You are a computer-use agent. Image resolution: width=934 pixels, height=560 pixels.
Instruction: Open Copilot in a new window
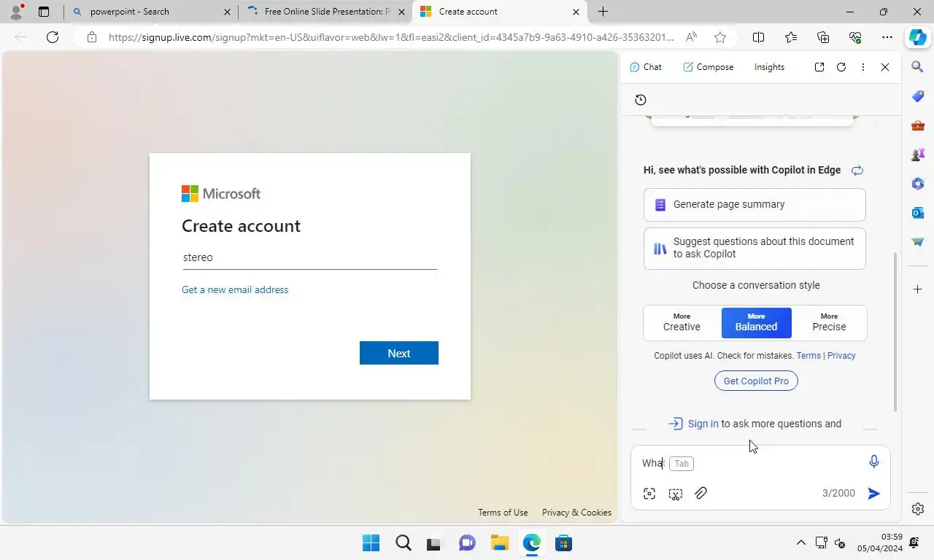tap(819, 67)
